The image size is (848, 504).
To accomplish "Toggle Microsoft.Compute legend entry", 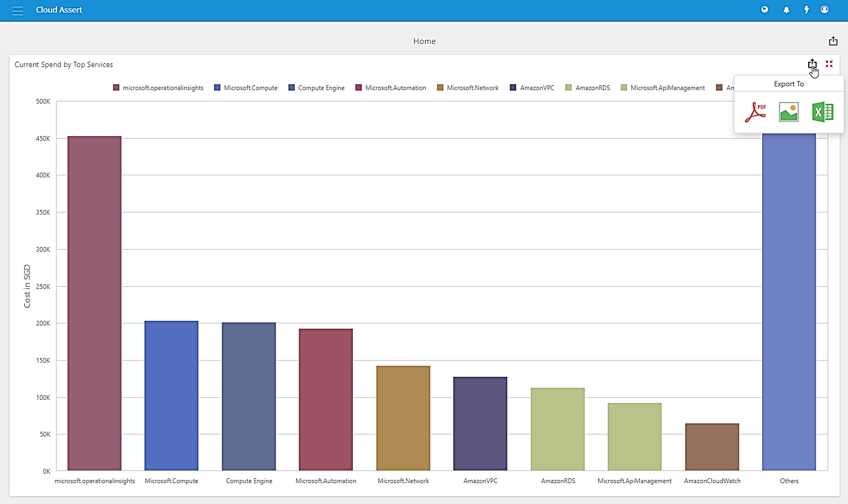I will coord(246,88).
